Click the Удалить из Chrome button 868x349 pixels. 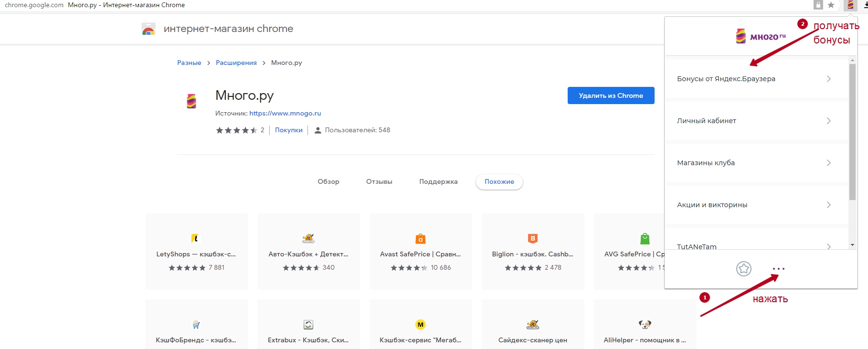tap(611, 95)
